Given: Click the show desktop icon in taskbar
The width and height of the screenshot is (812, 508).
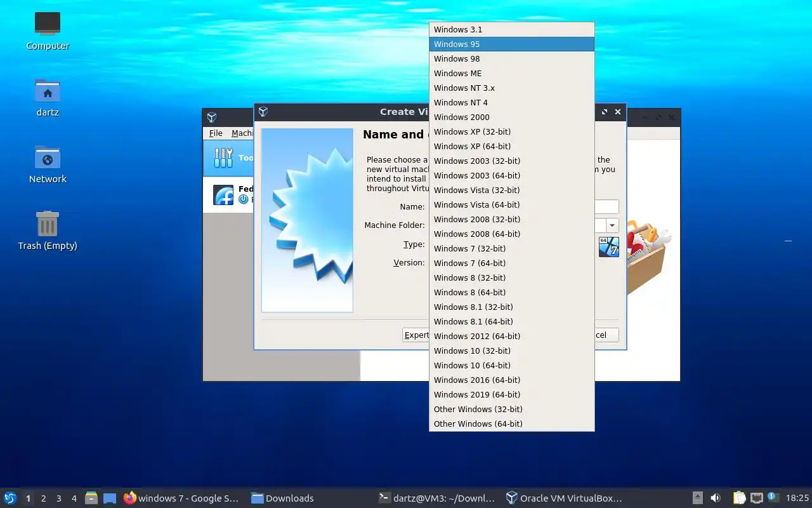Looking at the screenshot, I should tap(110, 498).
